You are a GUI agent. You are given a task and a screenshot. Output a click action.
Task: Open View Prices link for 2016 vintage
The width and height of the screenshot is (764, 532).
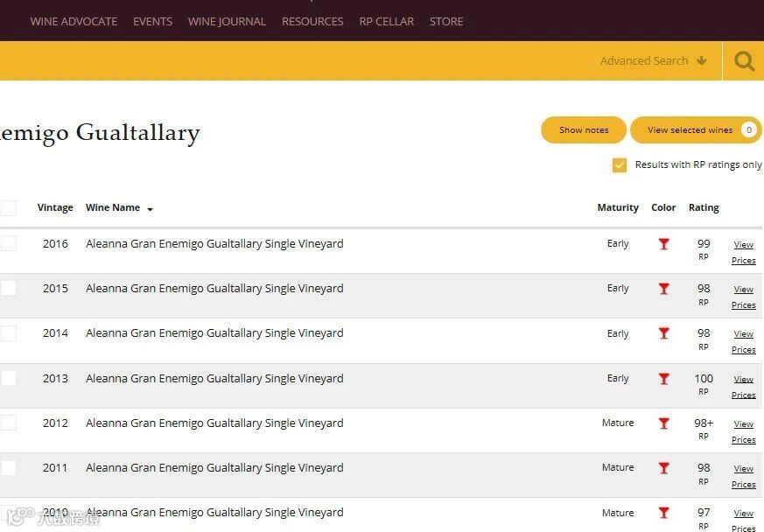coord(744,252)
